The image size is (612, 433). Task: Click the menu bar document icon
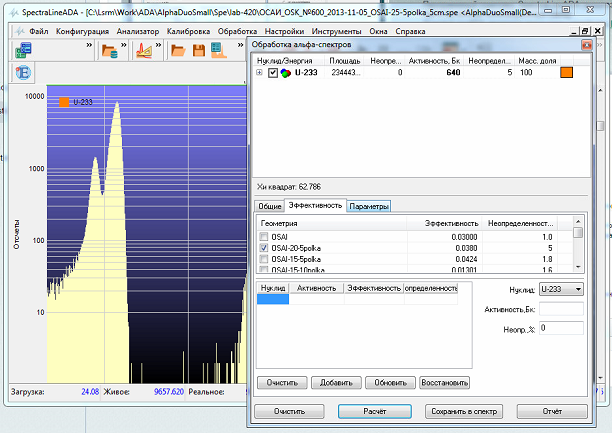tap(20, 31)
